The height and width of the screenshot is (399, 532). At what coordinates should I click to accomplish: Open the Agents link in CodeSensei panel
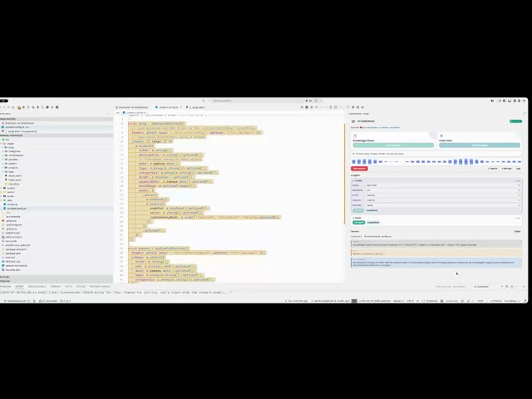(x=493, y=168)
